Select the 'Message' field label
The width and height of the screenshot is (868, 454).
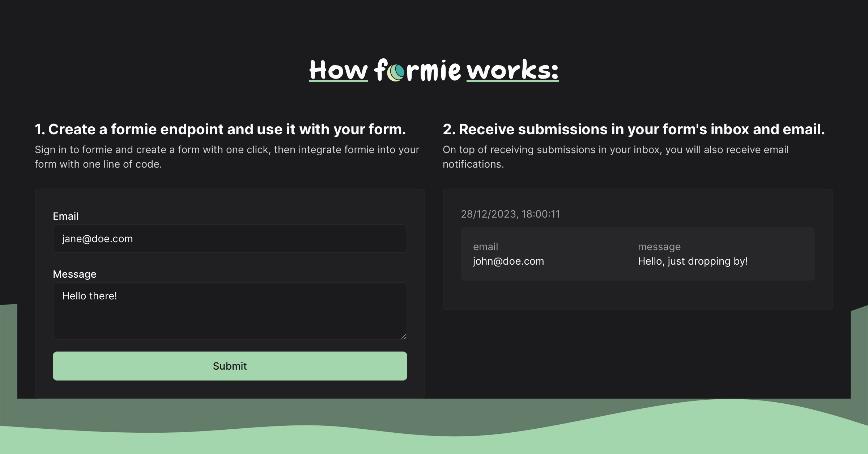pyautogui.click(x=75, y=274)
